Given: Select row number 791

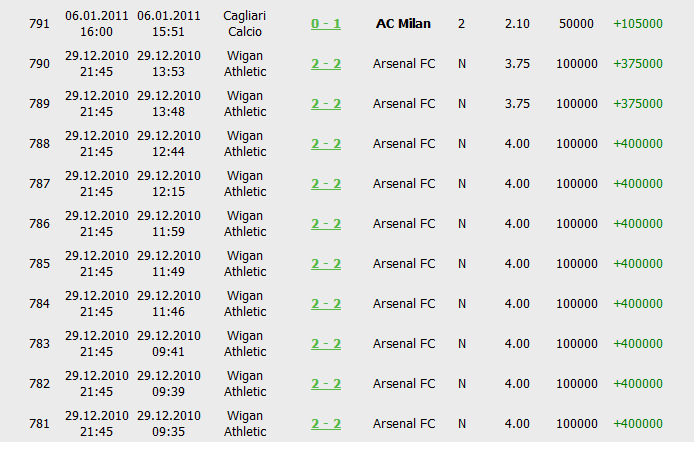Looking at the screenshot, I should click(39, 24).
